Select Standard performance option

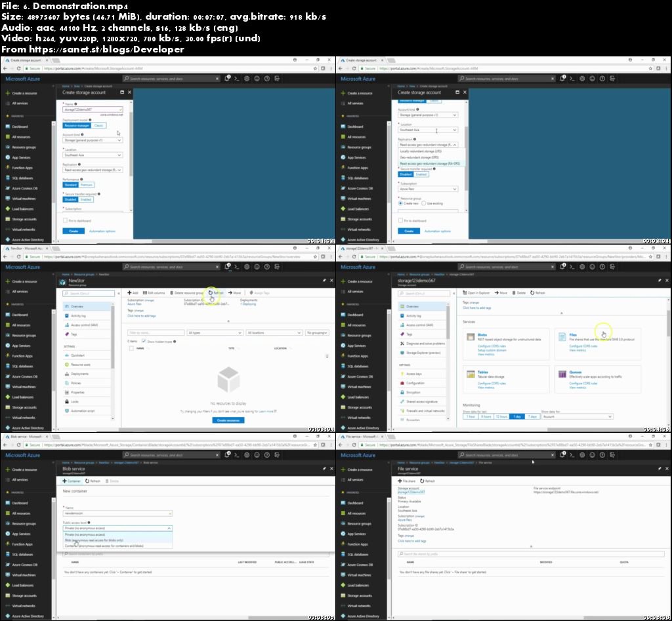pos(71,185)
